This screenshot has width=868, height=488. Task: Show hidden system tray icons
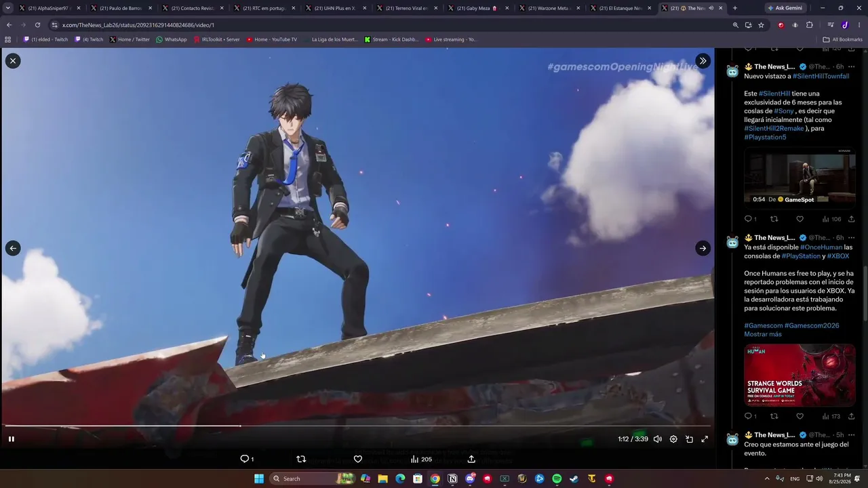pos(766,479)
